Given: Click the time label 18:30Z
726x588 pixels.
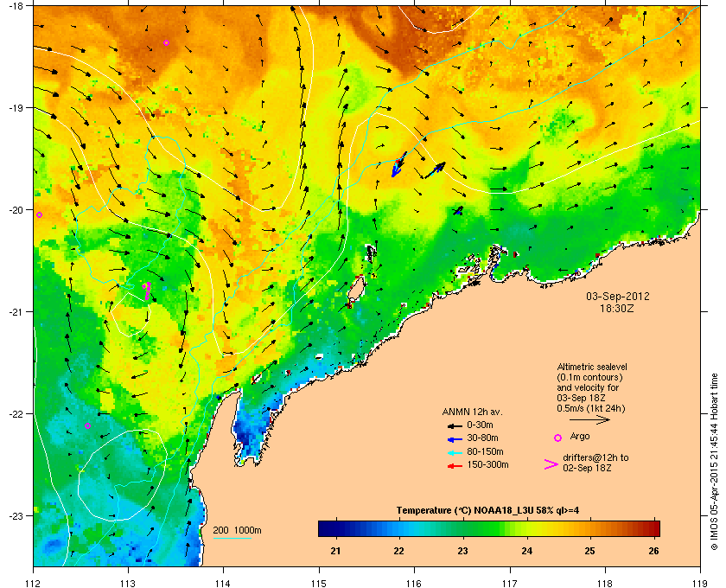Looking at the screenshot, I should coord(617,308).
